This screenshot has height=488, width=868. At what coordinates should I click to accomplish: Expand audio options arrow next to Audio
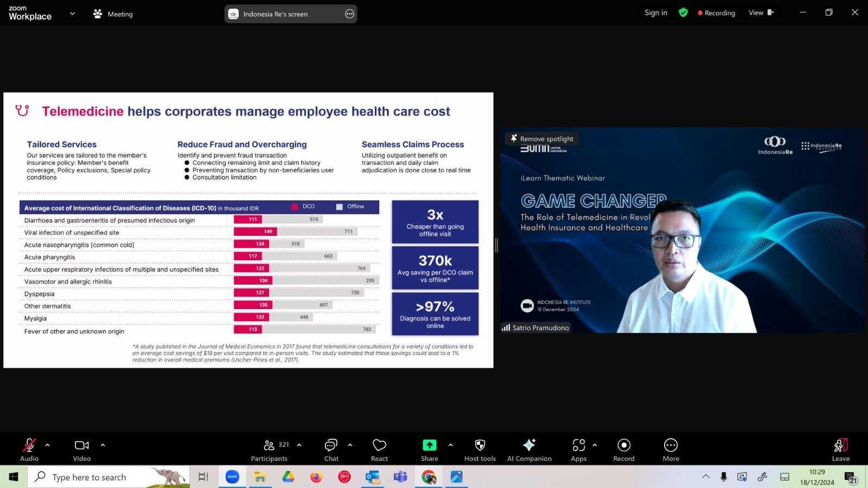coord(47,445)
